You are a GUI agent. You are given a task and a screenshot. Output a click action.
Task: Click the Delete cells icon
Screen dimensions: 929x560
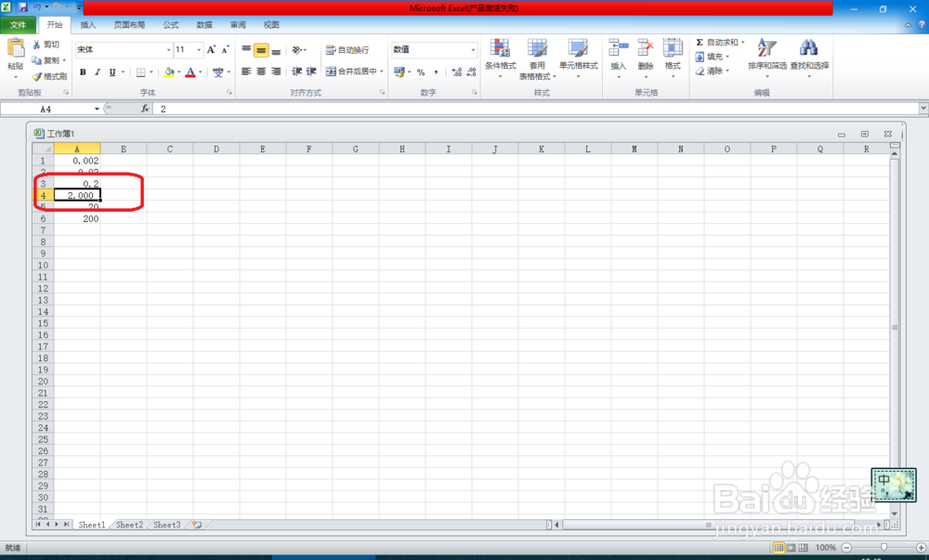point(646,47)
